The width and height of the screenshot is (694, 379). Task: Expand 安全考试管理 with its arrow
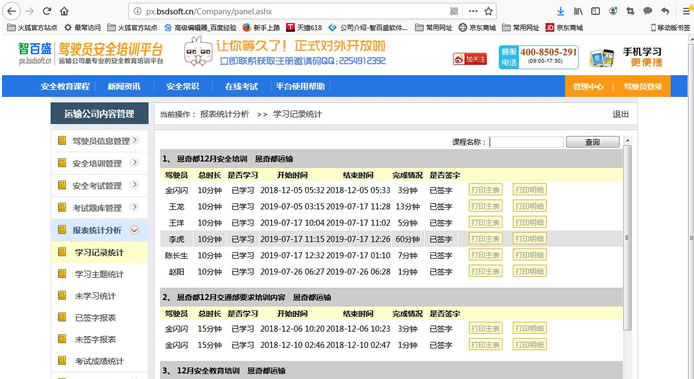click(135, 185)
